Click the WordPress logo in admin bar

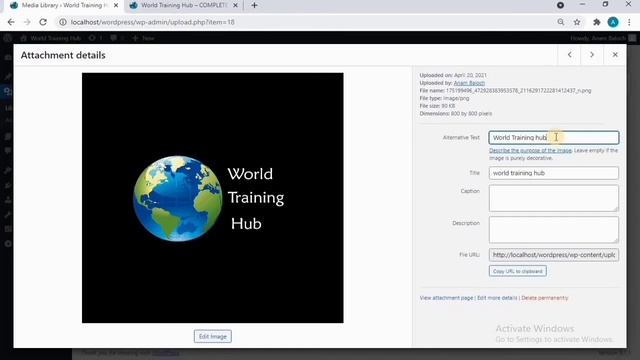pos(7,38)
